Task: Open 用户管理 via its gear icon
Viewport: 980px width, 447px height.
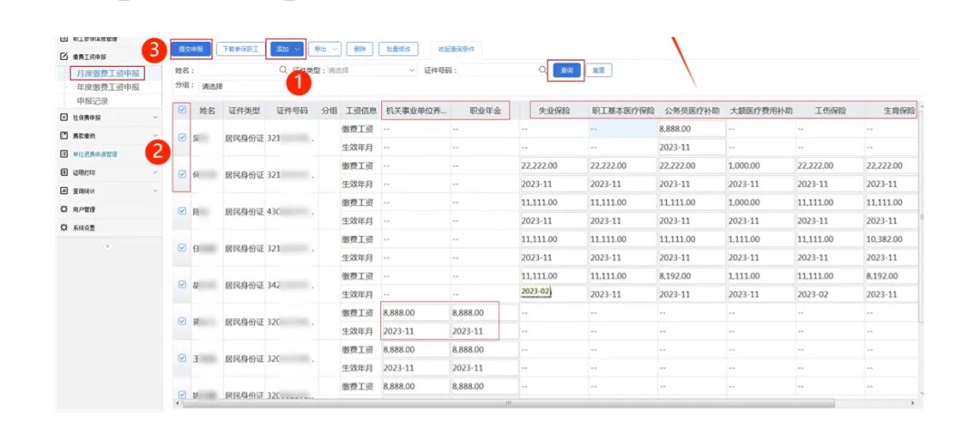Action: coord(64,209)
